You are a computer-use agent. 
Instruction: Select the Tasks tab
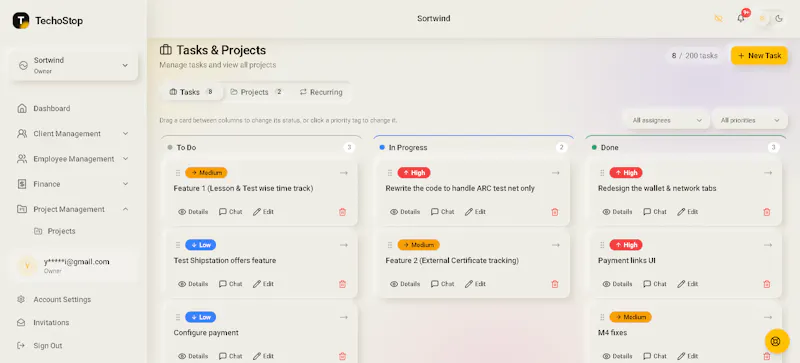191,92
